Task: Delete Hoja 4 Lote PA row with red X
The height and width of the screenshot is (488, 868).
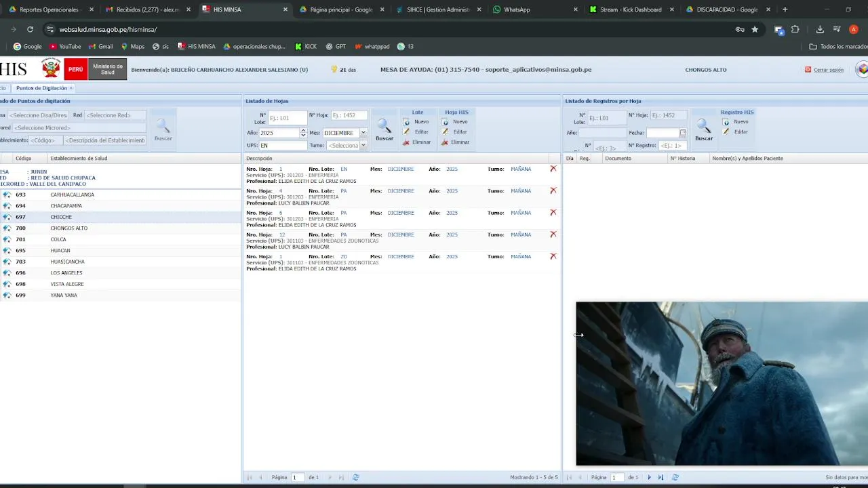Action: [x=553, y=190]
